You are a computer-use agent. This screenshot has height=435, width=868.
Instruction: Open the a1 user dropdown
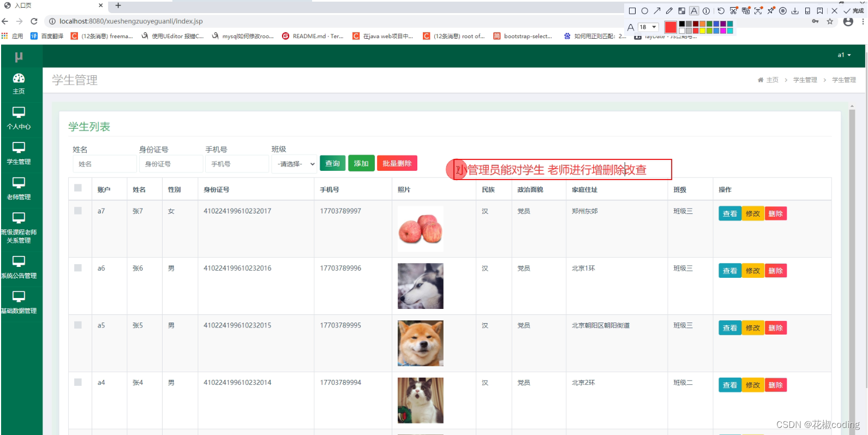coord(844,55)
